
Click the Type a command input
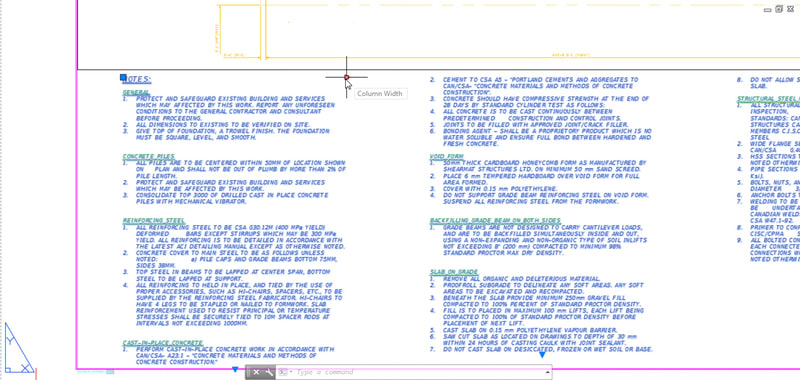tap(418, 372)
